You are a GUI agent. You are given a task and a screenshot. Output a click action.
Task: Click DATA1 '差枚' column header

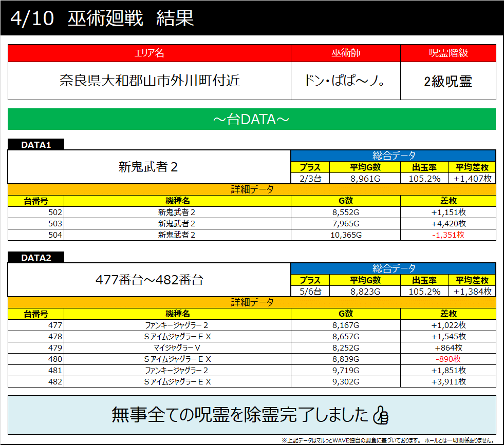(x=448, y=201)
